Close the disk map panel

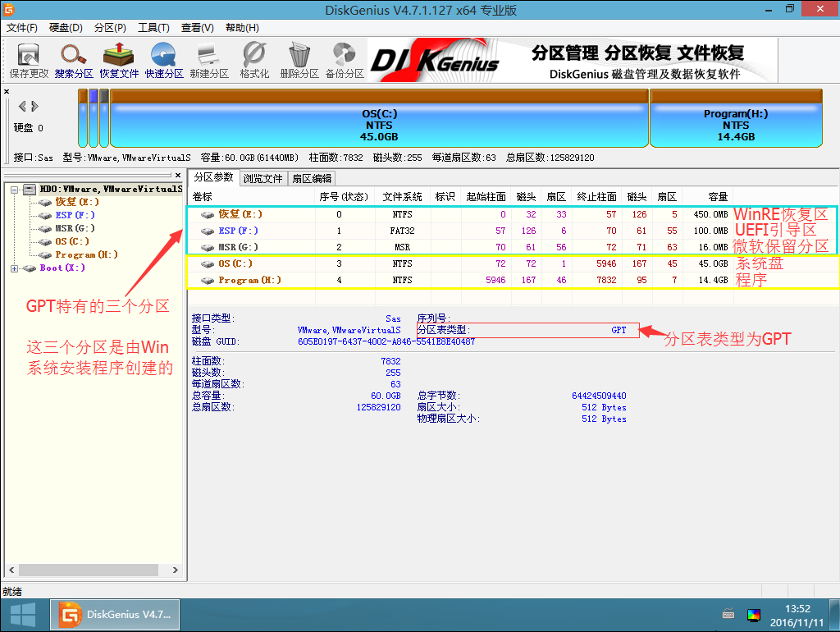pos(7,92)
